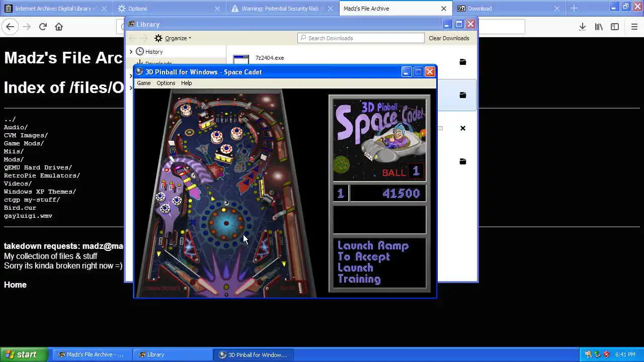
Task: Click the taskbar clock showing 6:41 PM
Action: click(625, 354)
